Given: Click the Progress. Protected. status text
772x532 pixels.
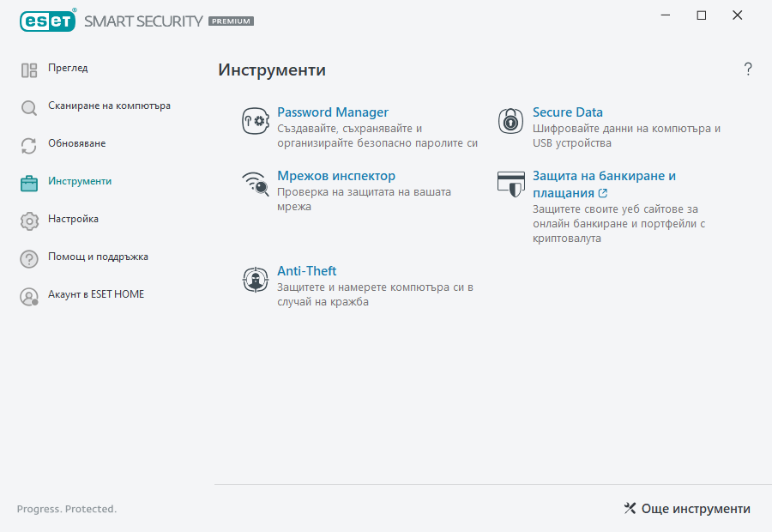Looking at the screenshot, I should pyautogui.click(x=67, y=509).
